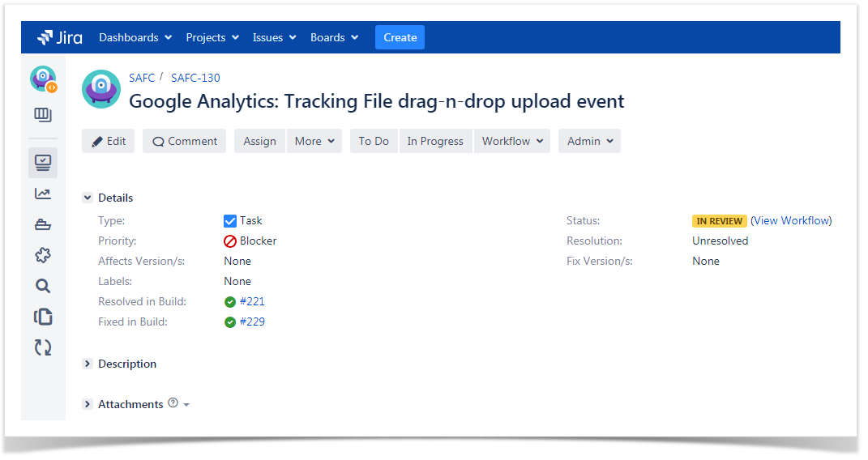Open the releases ship sidebar icon
The width and height of the screenshot is (868, 460).
pyautogui.click(x=43, y=224)
